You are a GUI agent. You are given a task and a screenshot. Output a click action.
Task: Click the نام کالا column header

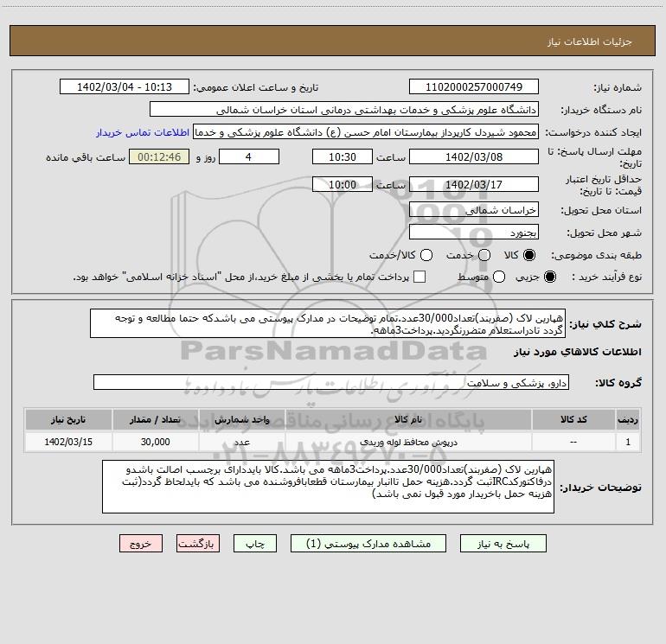tap(408, 419)
